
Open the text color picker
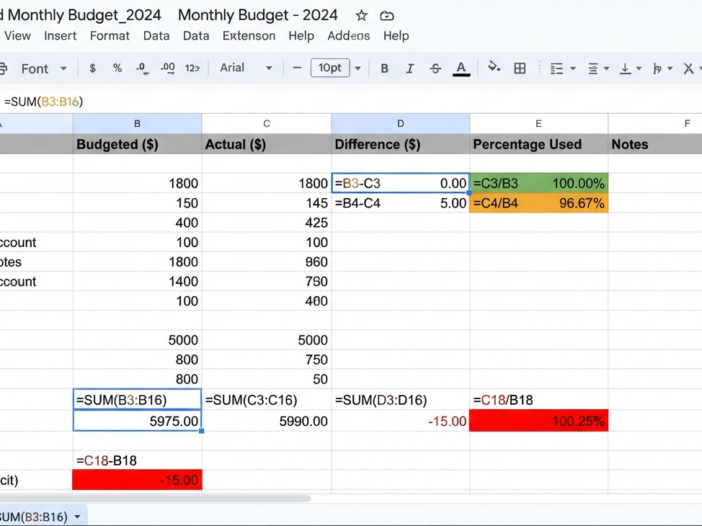461,68
